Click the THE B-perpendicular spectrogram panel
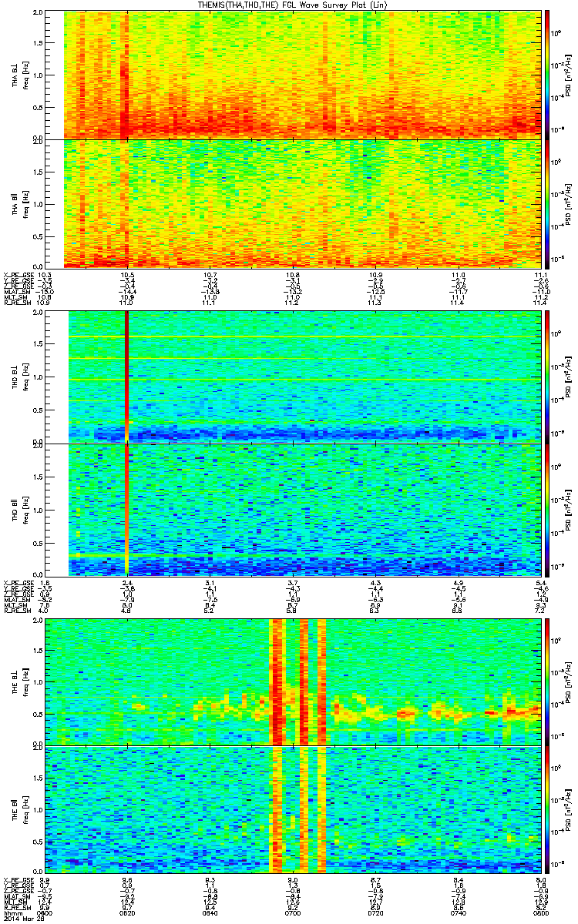Screen dimensions: 578x924 [x=293, y=681]
